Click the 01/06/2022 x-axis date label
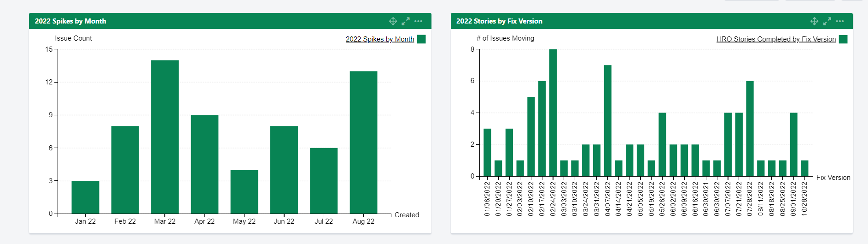Viewport: 868px width, 244px height. click(x=487, y=199)
